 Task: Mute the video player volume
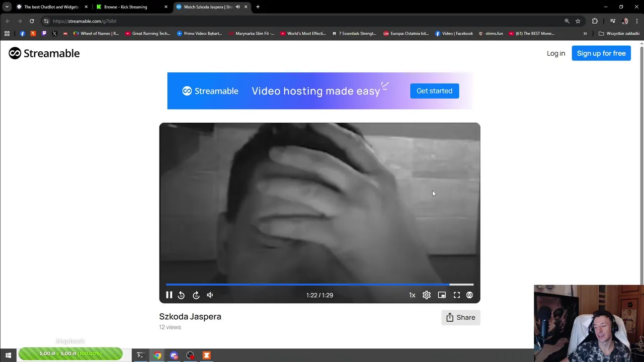(210, 295)
